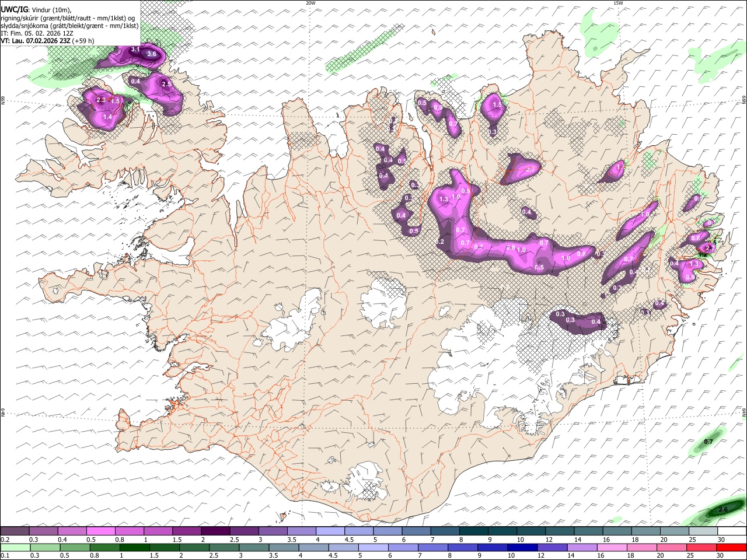Image resolution: width=747 pixels, height=560 pixels.
Task: Click the white swatch at the top legend's 30
Action: (x=731, y=531)
